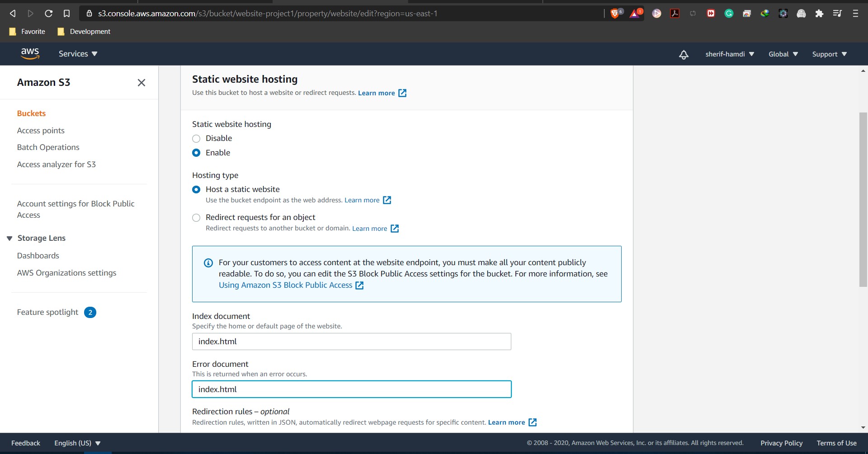The width and height of the screenshot is (868, 454).
Task: Choose Redirect requests for an object
Action: pyautogui.click(x=196, y=217)
